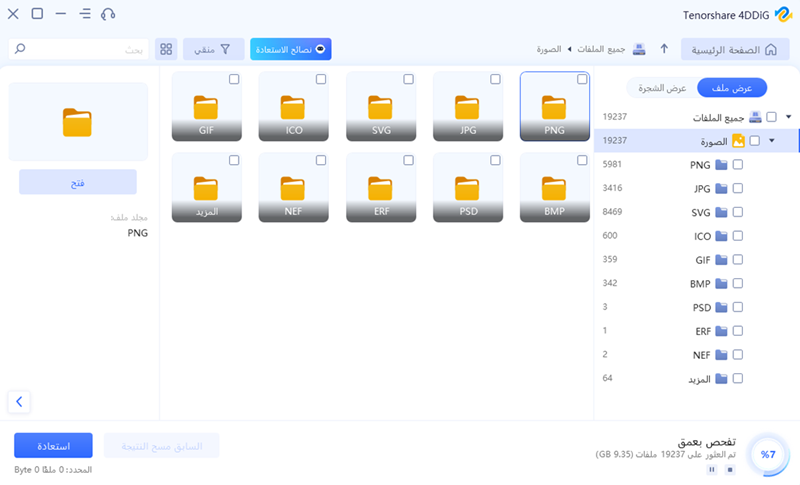Image resolution: width=800 pixels, height=485 pixels.
Task: Select the عرض ملف tab
Action: (732, 88)
